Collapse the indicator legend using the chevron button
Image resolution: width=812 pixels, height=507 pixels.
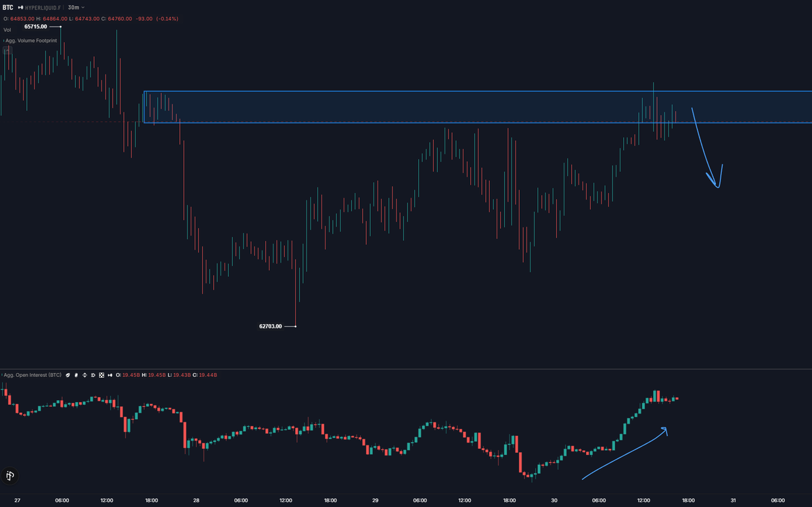coord(7,51)
